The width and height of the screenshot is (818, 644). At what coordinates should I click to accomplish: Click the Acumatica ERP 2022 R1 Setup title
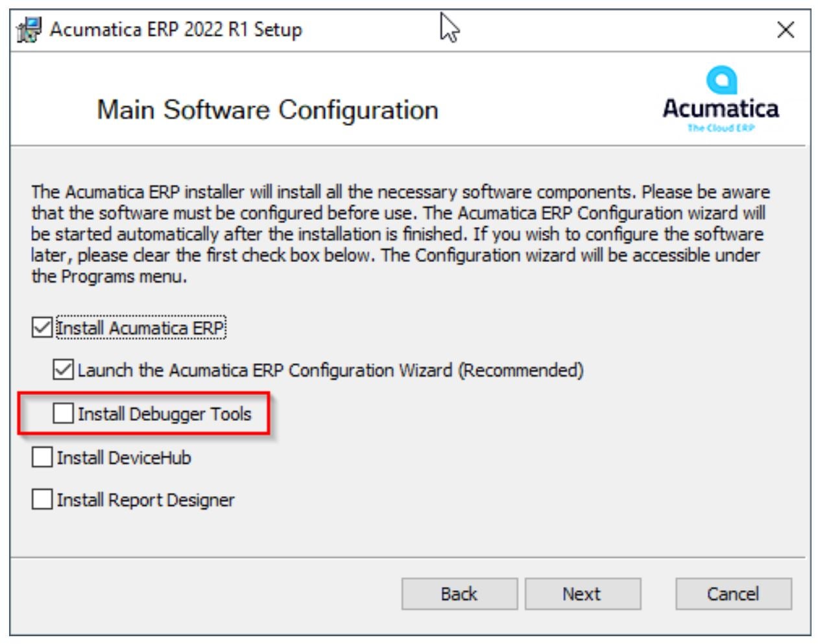(176, 30)
